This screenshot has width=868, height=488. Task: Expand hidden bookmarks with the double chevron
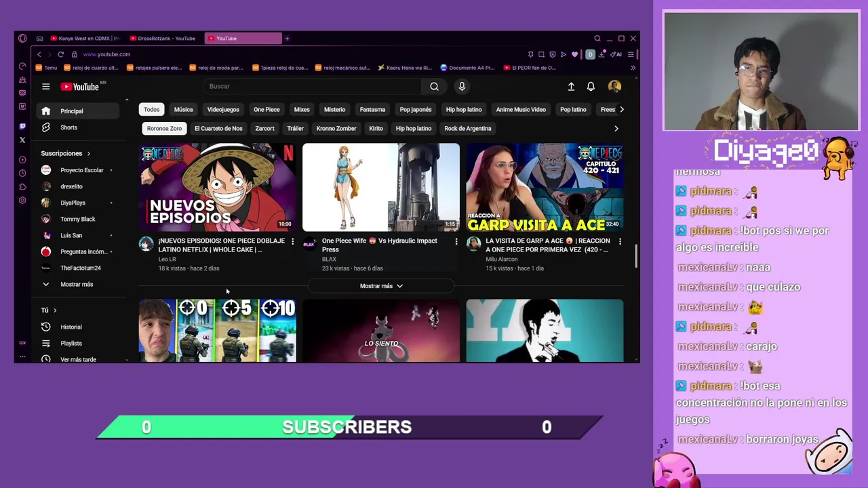pos(633,68)
